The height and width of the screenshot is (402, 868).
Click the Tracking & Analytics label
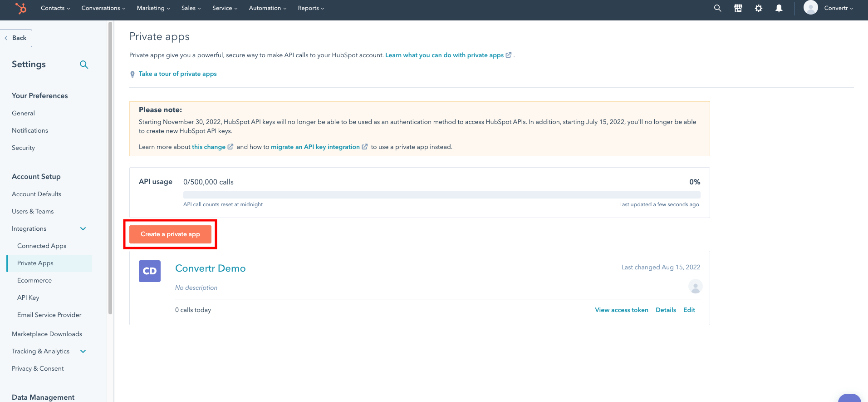point(41,351)
